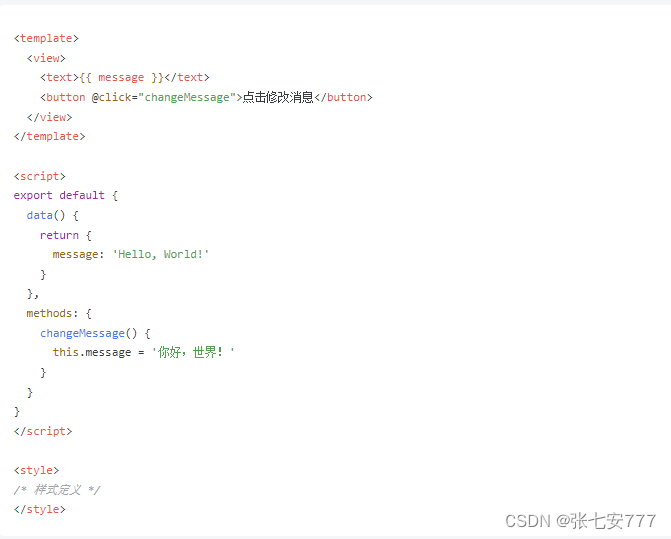Click the {{ message }} interpolation text
Image resolution: width=671 pixels, height=539 pixels.
click(122, 77)
